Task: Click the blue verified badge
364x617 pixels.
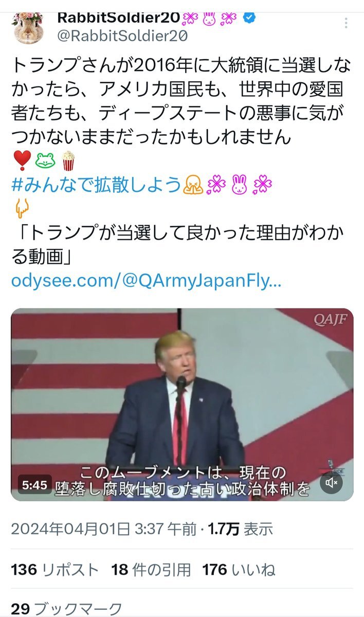Action: (249, 17)
